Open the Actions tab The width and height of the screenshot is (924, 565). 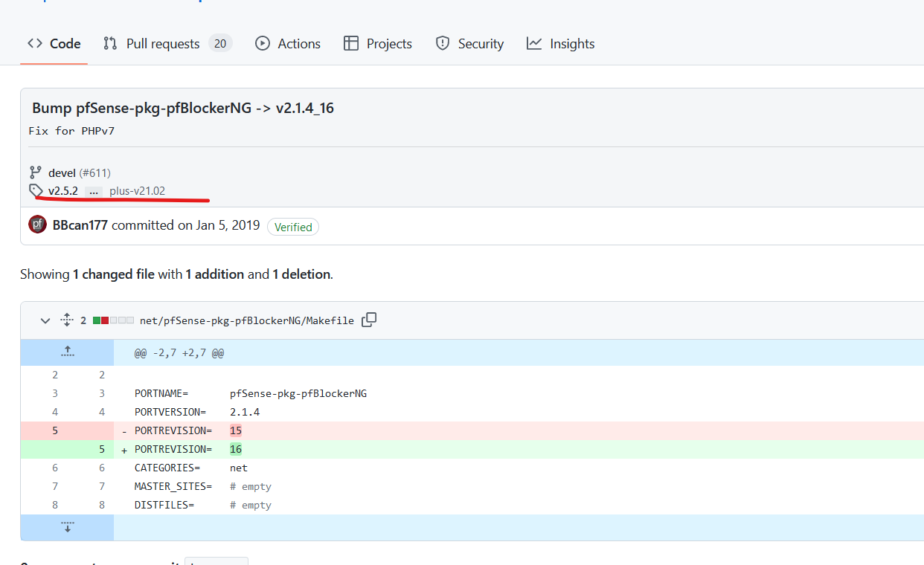(288, 44)
